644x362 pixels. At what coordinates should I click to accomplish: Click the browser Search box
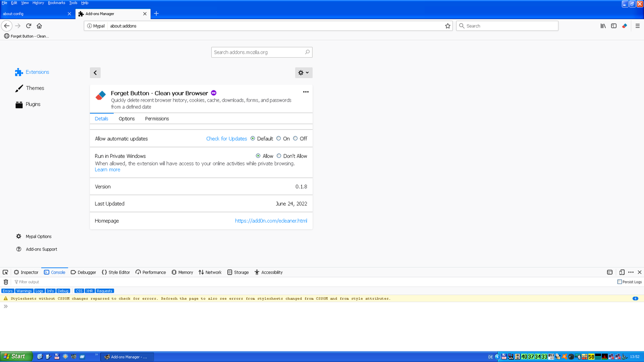pyautogui.click(x=507, y=26)
